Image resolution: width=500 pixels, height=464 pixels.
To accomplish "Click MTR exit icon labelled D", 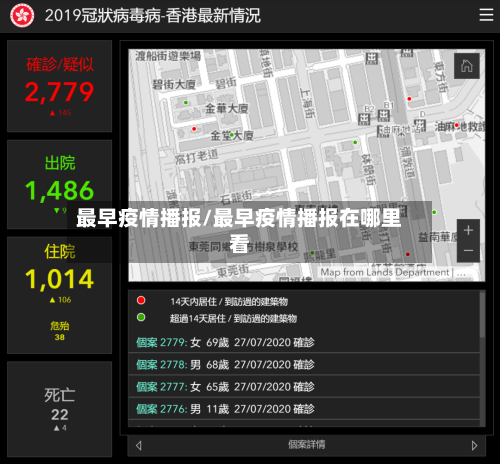I will click(x=420, y=125).
